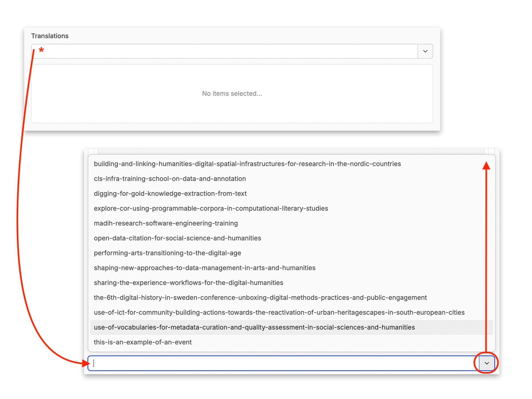
Task: Choose digging-for-gold-knowledge-extraction-from-text
Action: pos(170,194)
